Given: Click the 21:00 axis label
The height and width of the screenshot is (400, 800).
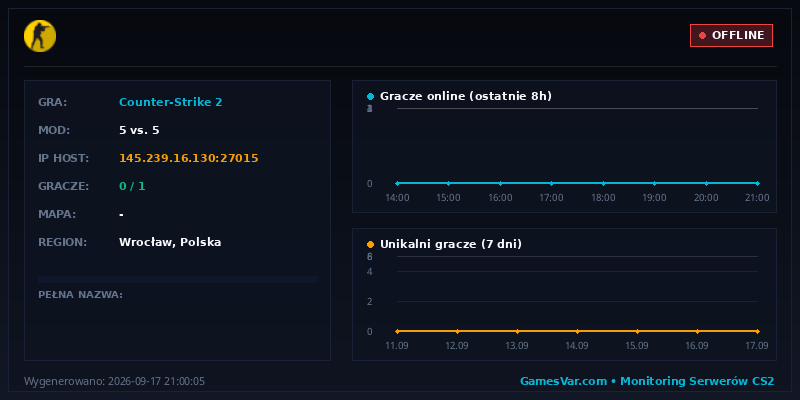Looking at the screenshot, I should 757,197.
